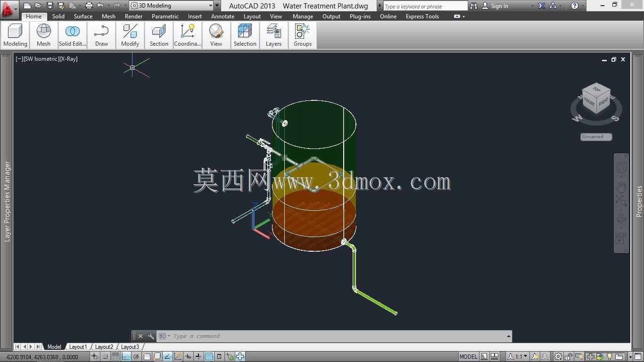Viewport: 644px width, 362px height.
Task: Open a file with the Open folder icon
Action: 38,6
